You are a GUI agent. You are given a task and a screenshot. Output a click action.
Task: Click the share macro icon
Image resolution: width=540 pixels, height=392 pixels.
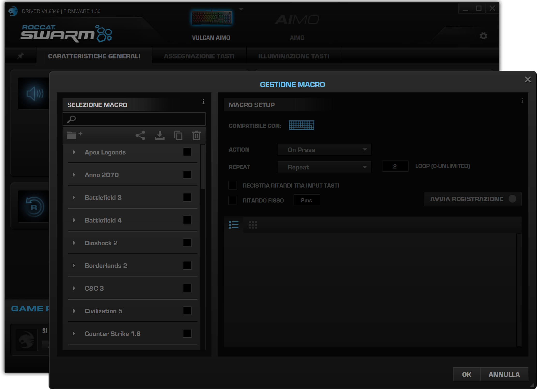(x=140, y=135)
